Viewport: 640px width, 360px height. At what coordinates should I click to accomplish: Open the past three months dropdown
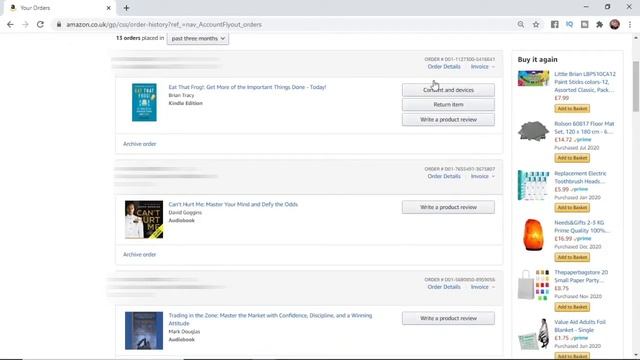(x=198, y=38)
